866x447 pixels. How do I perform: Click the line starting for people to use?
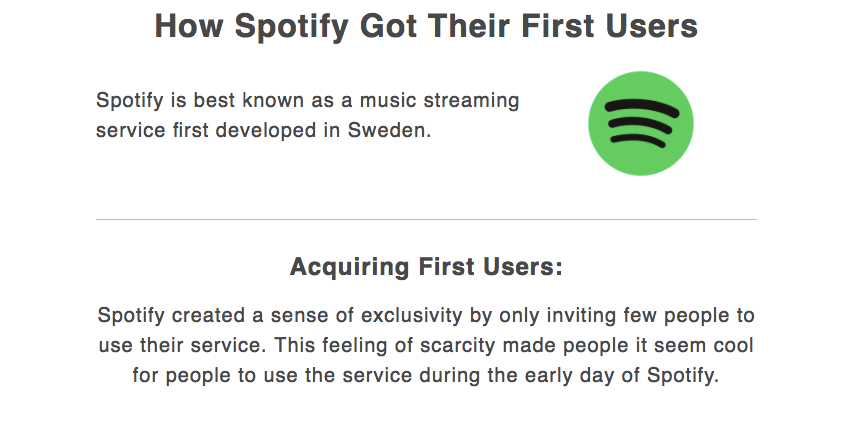coord(426,375)
